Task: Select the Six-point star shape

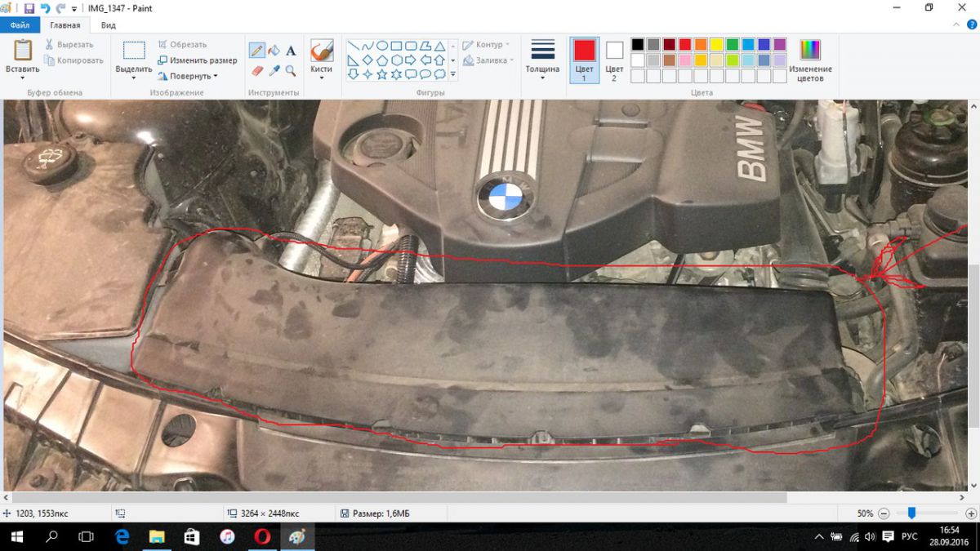Action: (396, 74)
